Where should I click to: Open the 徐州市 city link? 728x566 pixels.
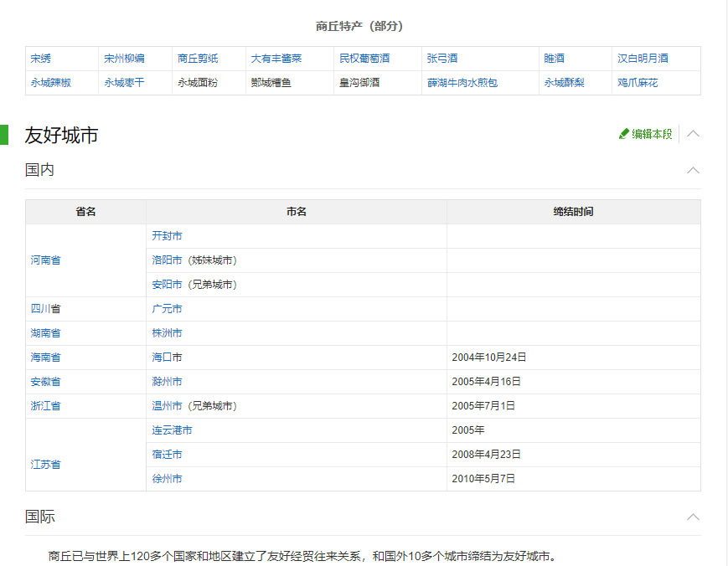(167, 479)
